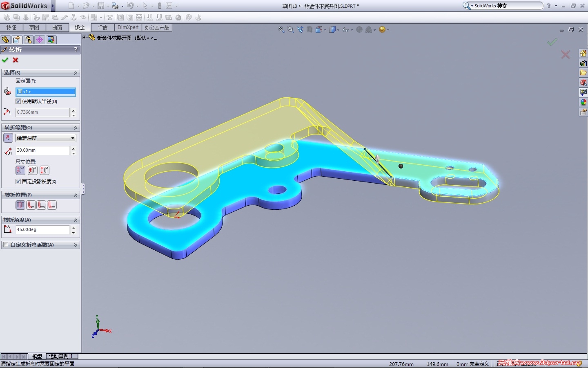Click the Rebuild traffic light icon
This screenshot has width=588, height=368.
click(x=160, y=6)
